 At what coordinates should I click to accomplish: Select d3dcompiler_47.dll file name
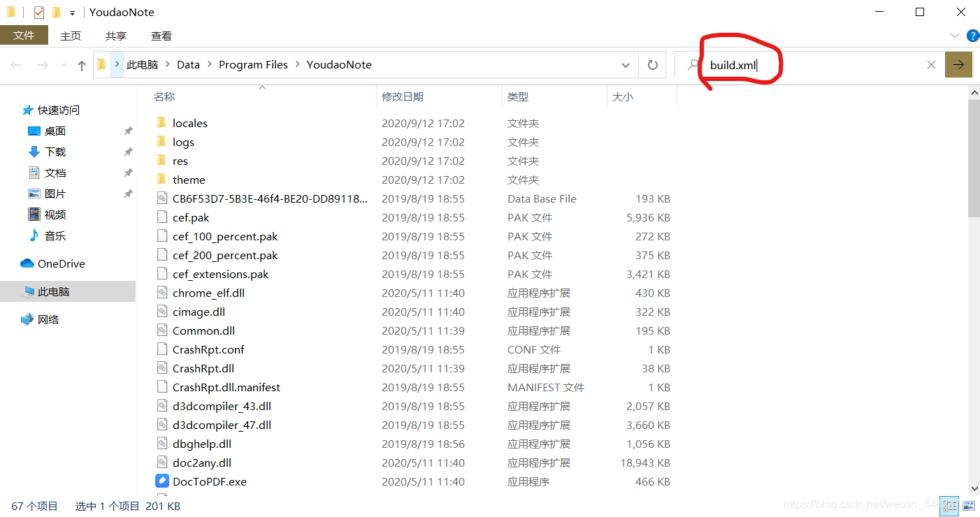click(222, 425)
